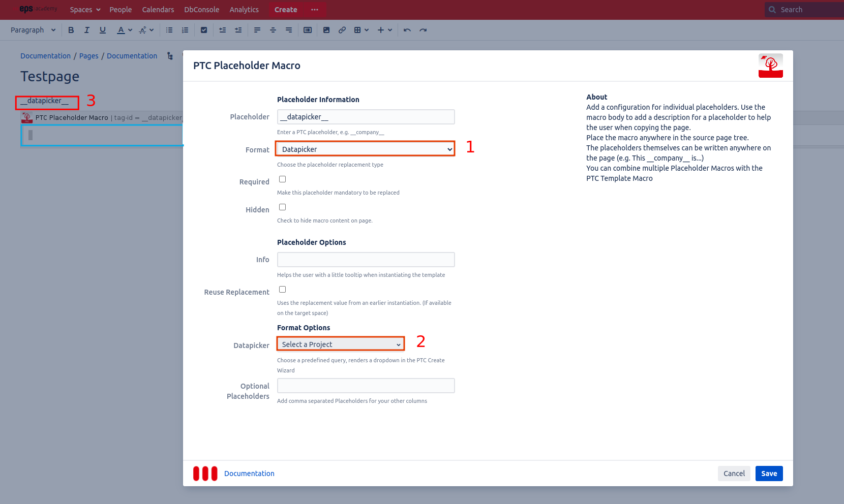Insert a bullet list
Screen dimensions: 844x504
click(169, 30)
